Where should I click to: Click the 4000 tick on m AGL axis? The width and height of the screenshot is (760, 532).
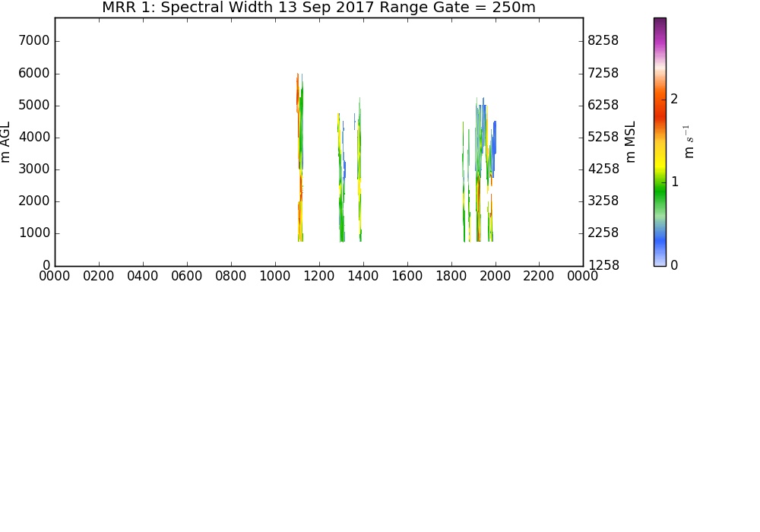coord(34,137)
